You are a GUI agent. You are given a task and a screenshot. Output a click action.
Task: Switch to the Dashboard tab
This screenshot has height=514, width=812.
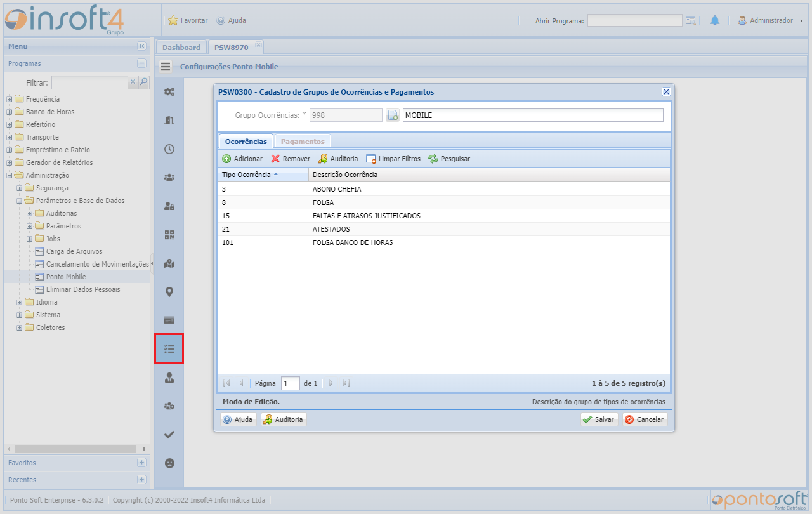[x=181, y=48]
